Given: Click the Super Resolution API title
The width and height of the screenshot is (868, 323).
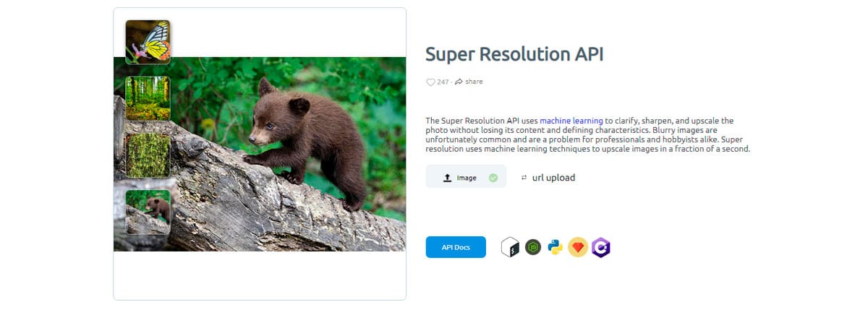Looking at the screenshot, I should [x=514, y=54].
